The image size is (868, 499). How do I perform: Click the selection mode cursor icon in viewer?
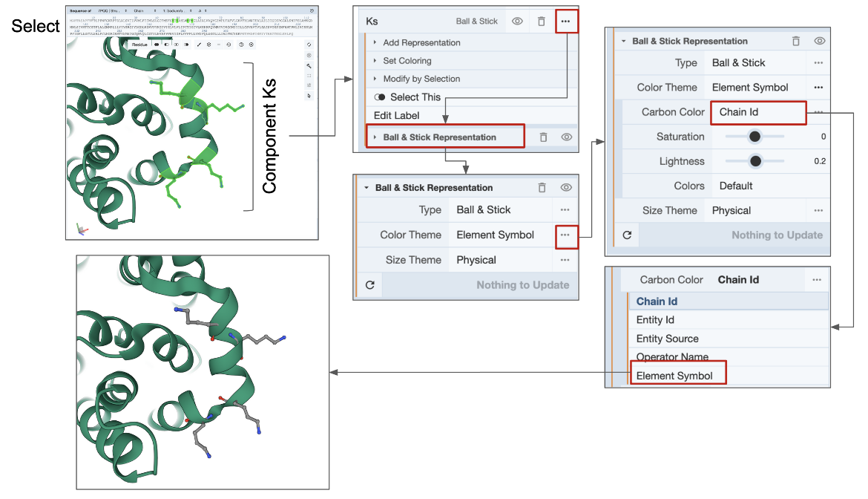click(x=309, y=96)
